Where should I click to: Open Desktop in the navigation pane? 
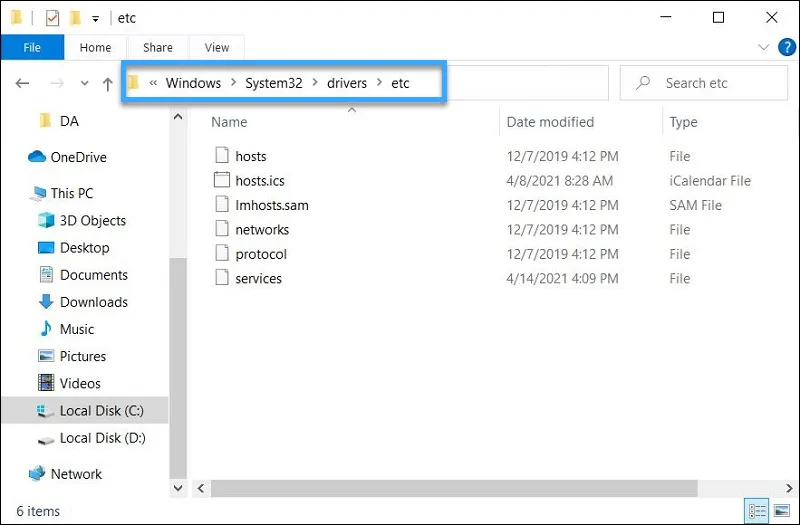tap(85, 247)
